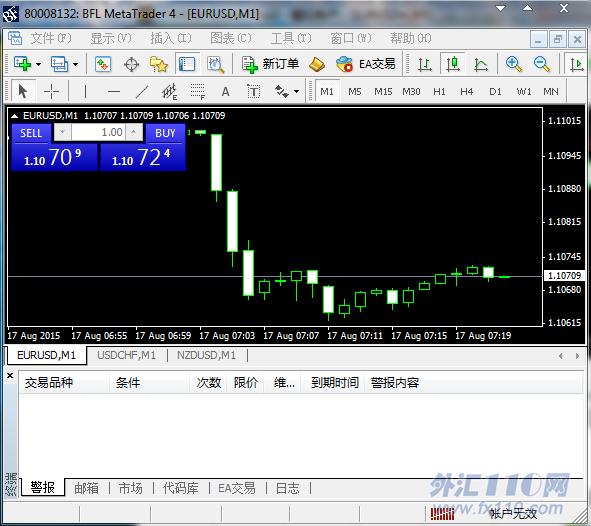Open the 插入 menu

tap(171, 38)
